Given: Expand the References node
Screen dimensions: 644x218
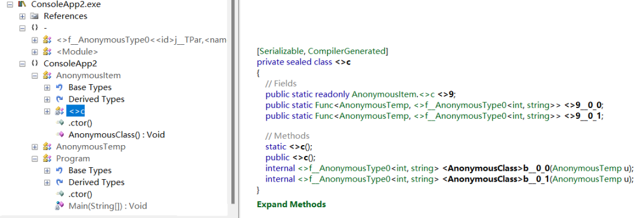Looking at the screenshot, I should click(x=22, y=17).
